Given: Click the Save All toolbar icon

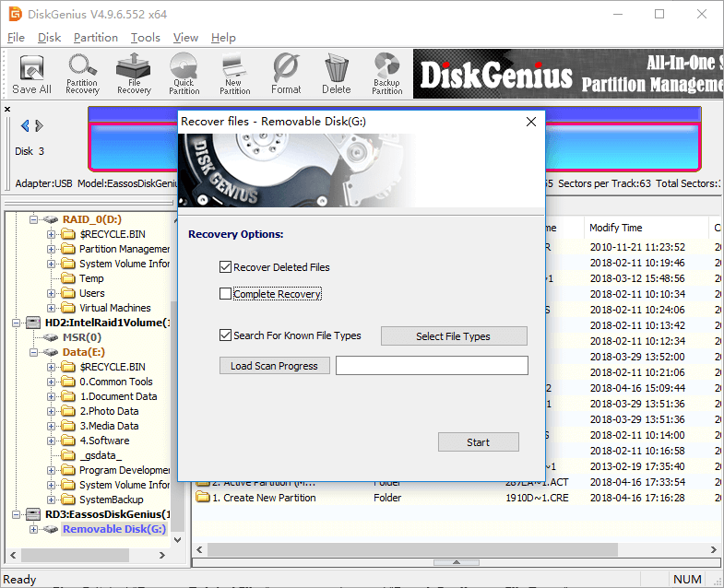Looking at the screenshot, I should click(x=31, y=74).
